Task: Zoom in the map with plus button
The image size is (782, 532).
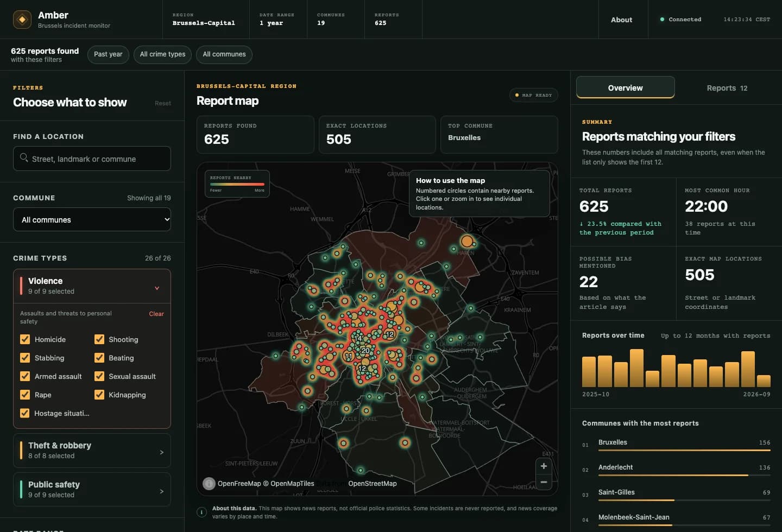Action: [544, 466]
